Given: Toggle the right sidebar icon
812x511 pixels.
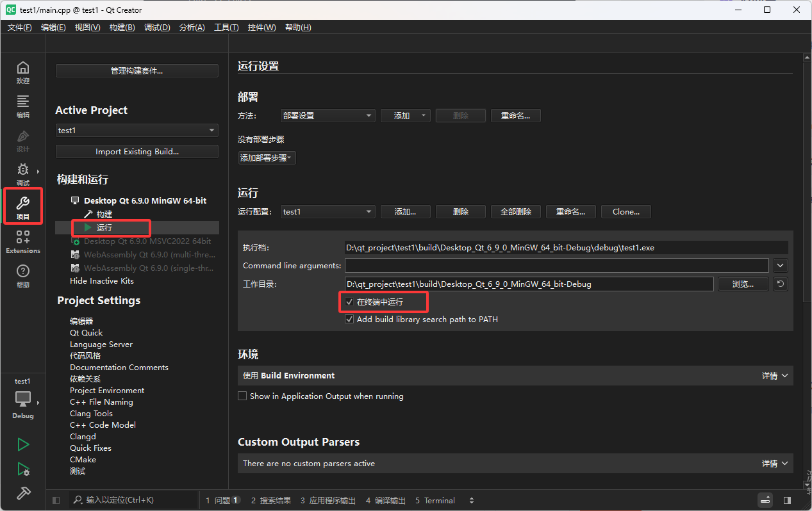Looking at the screenshot, I should [x=788, y=500].
